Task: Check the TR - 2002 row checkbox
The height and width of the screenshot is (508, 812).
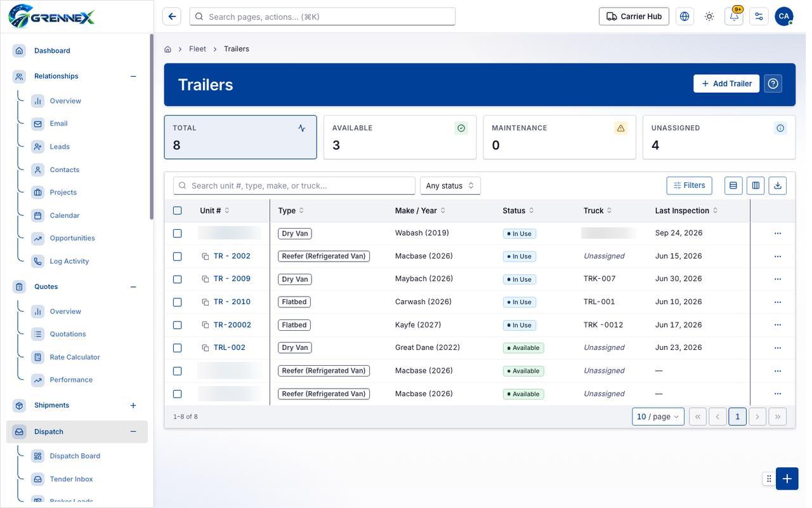Action: tap(178, 257)
